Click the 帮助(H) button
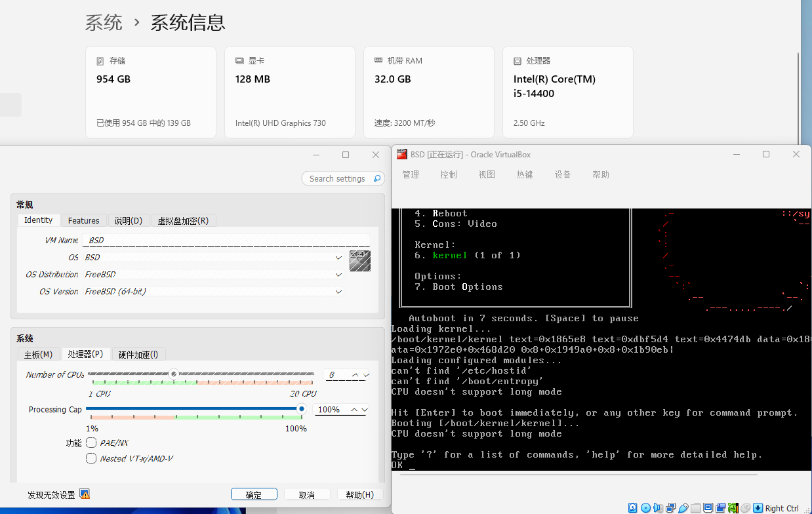 click(x=359, y=494)
